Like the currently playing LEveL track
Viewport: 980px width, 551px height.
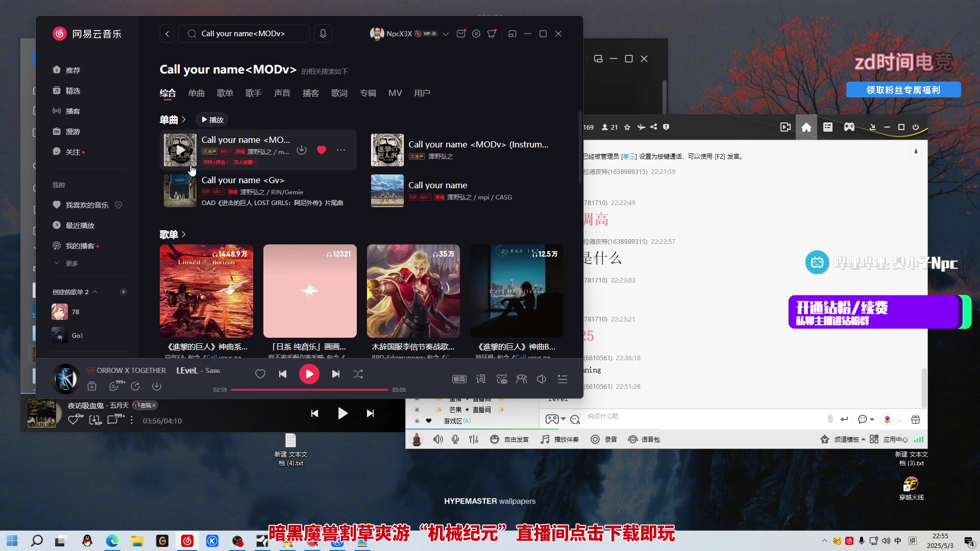tap(260, 374)
